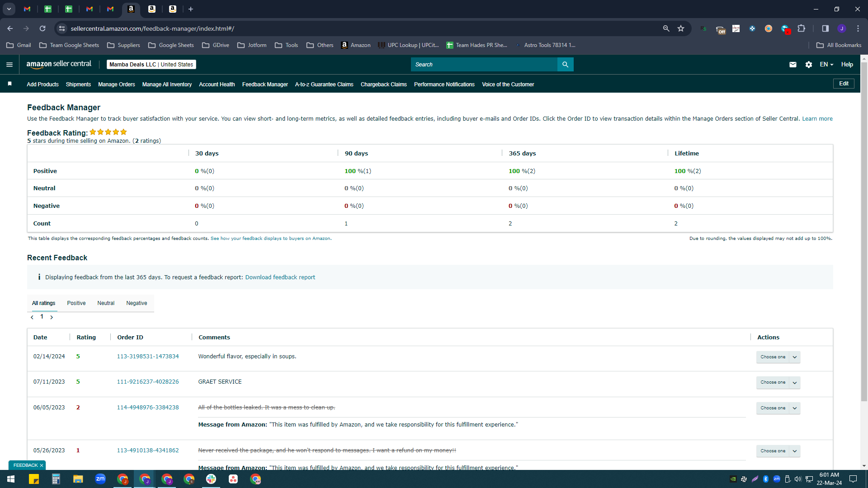Viewport: 868px width, 488px height.
Task: Click the bookmark flag icon in nav bar
Action: coord(10,84)
